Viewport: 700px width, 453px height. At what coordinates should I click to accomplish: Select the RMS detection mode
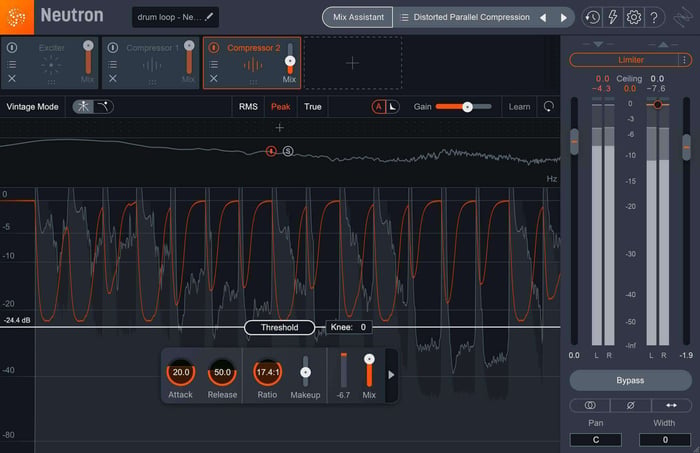(x=248, y=107)
